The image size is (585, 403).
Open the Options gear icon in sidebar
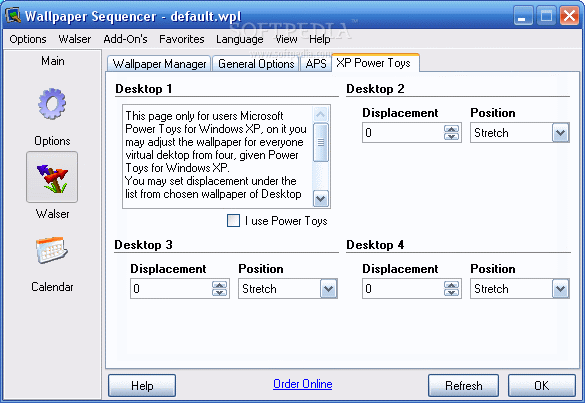(52, 104)
